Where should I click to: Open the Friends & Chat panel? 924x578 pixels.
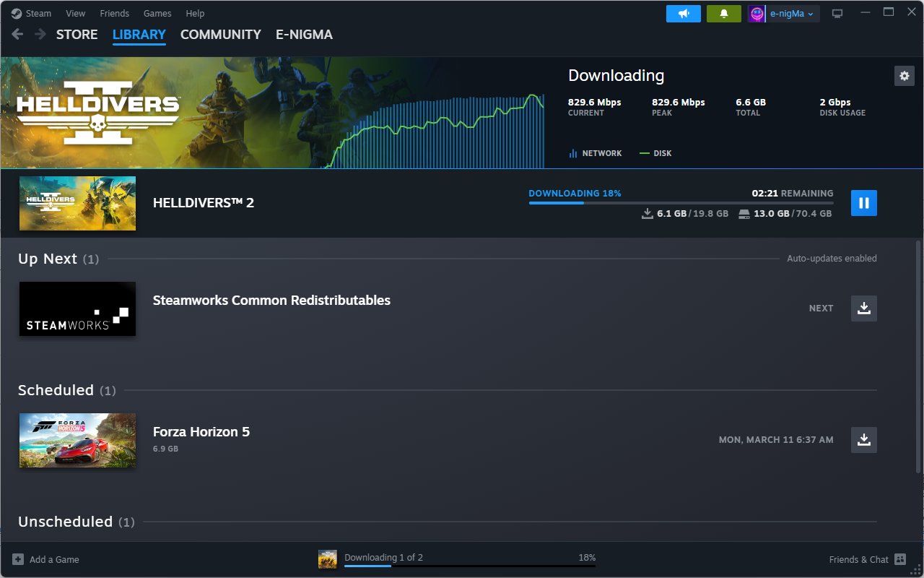pyautogui.click(x=868, y=559)
